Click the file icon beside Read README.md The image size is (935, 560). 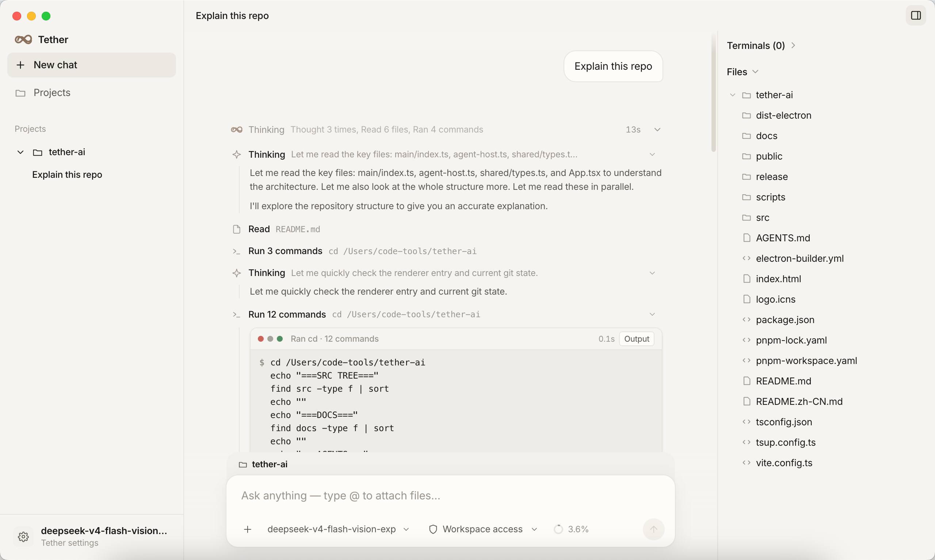(x=237, y=229)
